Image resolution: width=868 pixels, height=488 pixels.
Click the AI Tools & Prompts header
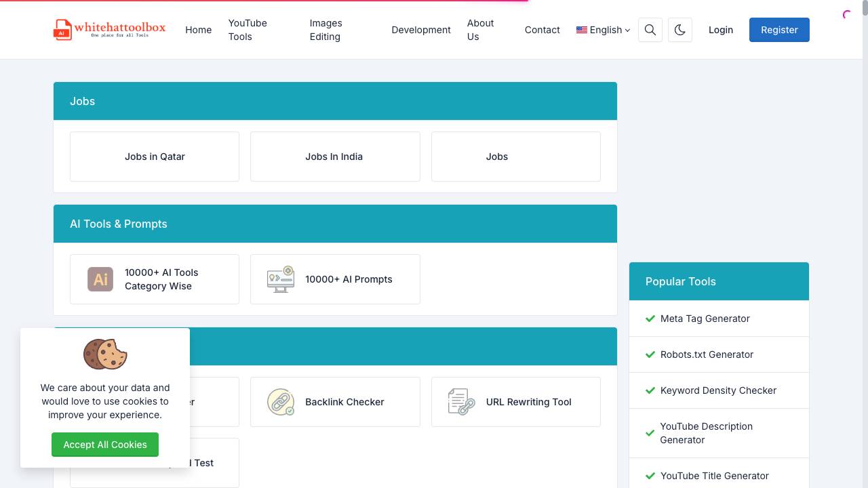click(x=335, y=224)
